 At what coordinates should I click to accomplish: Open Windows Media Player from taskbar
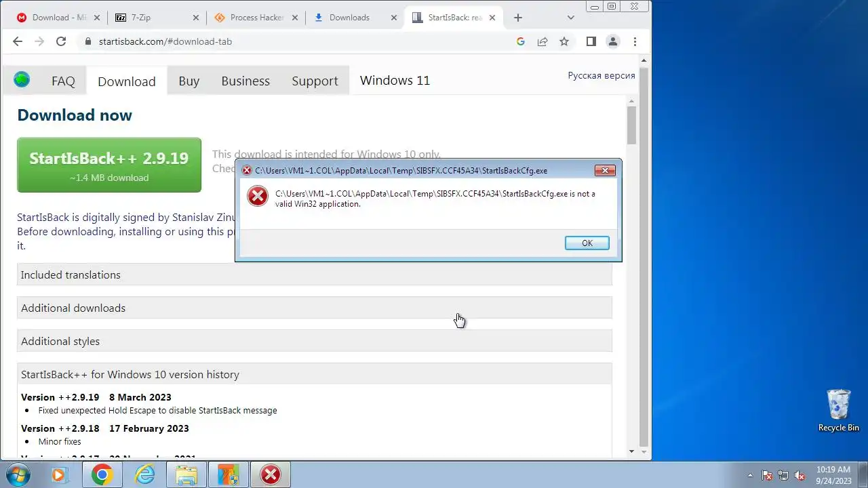[x=58, y=475]
